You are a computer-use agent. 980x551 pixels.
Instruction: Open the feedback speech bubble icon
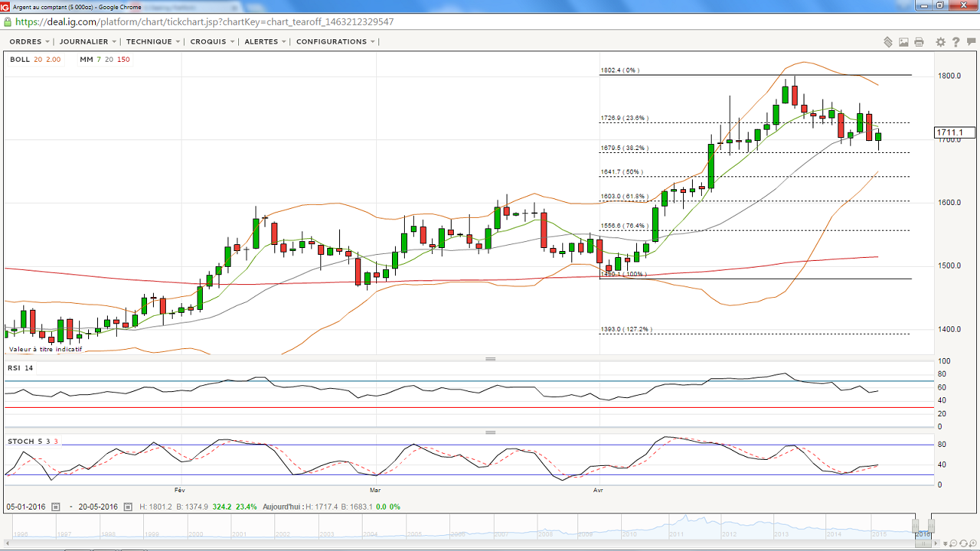coord(969,42)
